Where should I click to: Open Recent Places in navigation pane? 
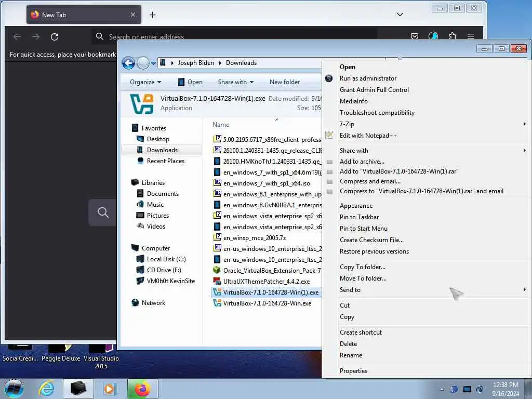pos(166,161)
